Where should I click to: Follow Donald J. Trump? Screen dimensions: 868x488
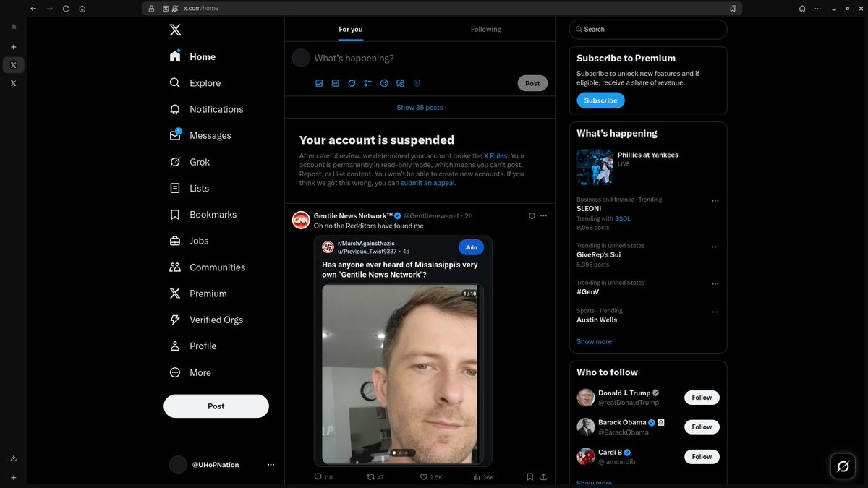(x=702, y=398)
